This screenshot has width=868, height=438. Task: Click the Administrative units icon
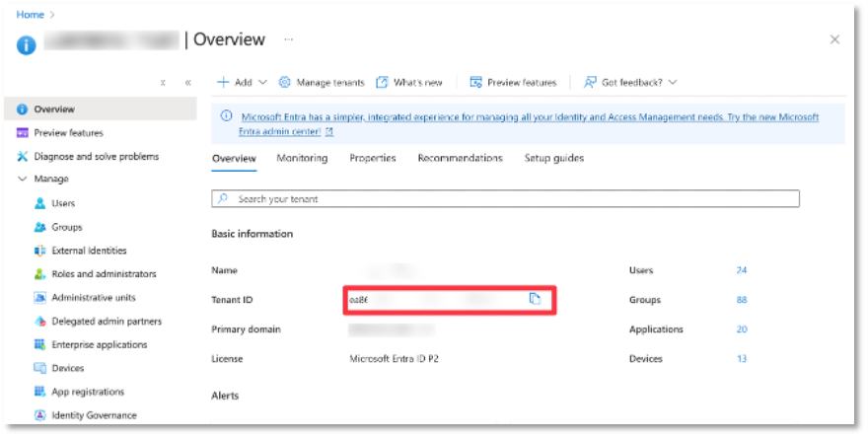click(x=39, y=298)
